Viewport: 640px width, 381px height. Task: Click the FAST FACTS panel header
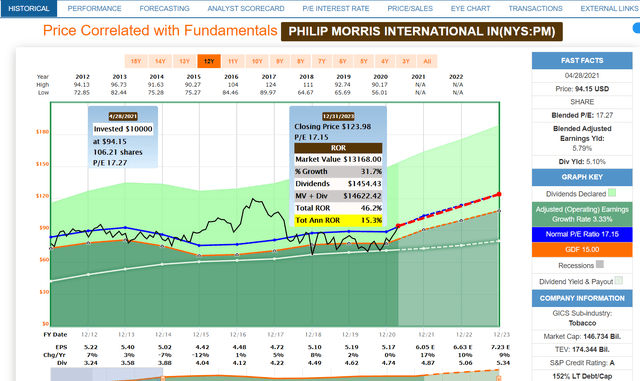[x=582, y=60]
